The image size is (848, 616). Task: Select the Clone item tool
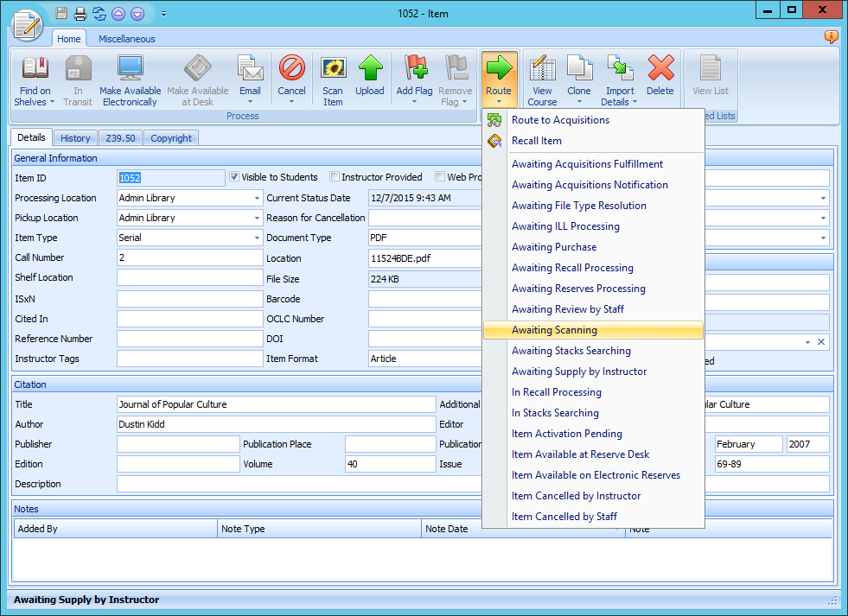click(x=579, y=78)
